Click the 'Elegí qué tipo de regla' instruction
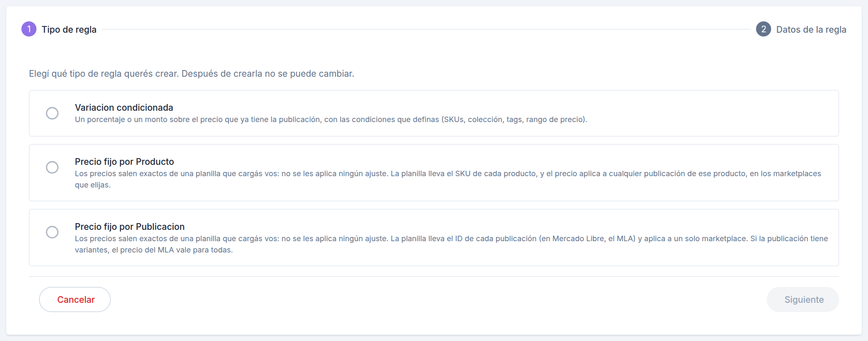Screen dimensions: 868x341 [192, 74]
